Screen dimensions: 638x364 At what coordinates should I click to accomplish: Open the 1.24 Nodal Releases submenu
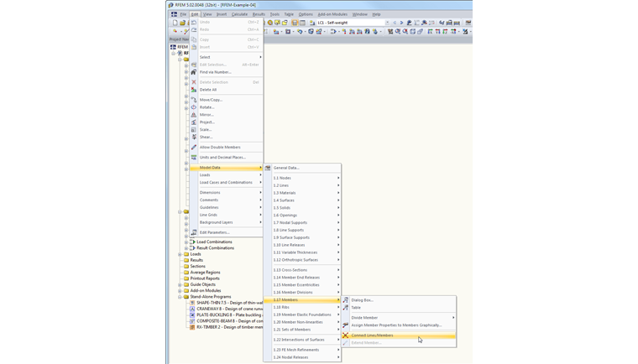click(x=302, y=357)
